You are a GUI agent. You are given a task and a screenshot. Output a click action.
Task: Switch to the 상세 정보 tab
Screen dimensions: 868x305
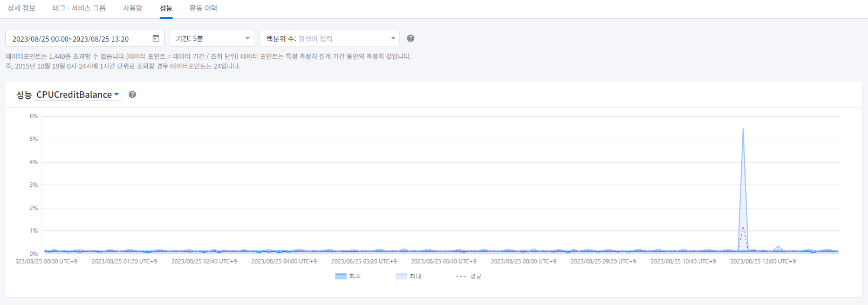pos(22,8)
